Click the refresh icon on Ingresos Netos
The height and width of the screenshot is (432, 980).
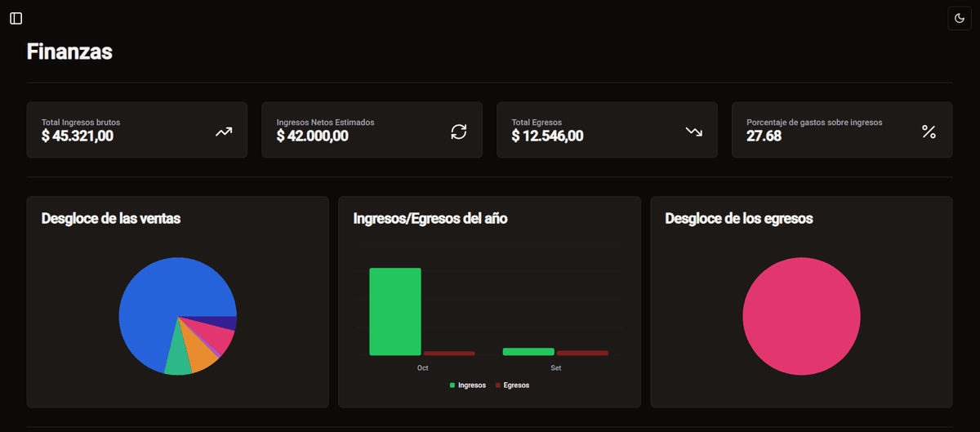click(x=459, y=131)
